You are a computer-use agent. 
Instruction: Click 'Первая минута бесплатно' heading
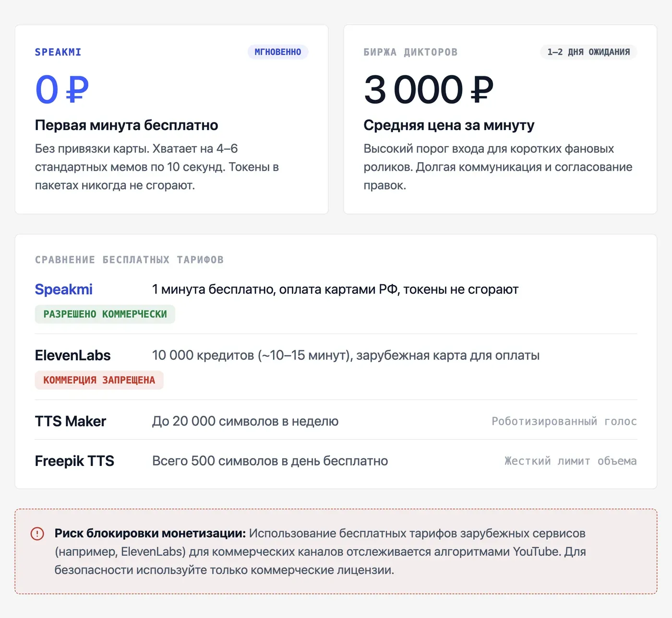[x=127, y=125]
